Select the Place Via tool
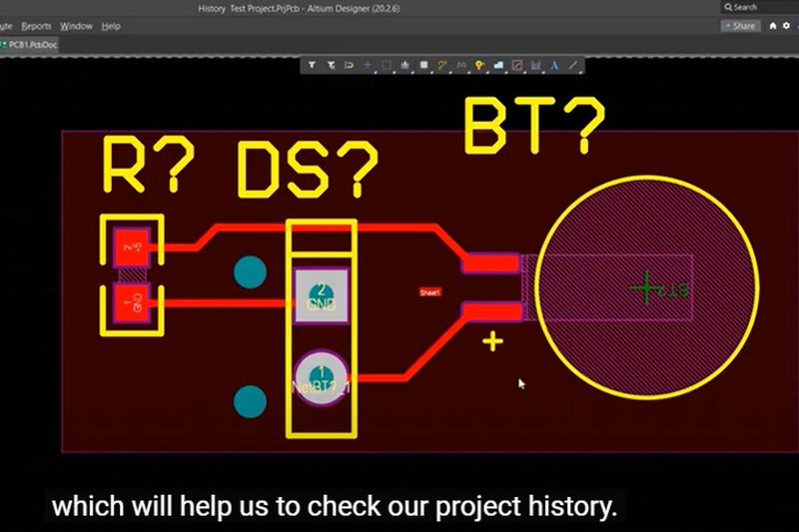 pos(479,65)
